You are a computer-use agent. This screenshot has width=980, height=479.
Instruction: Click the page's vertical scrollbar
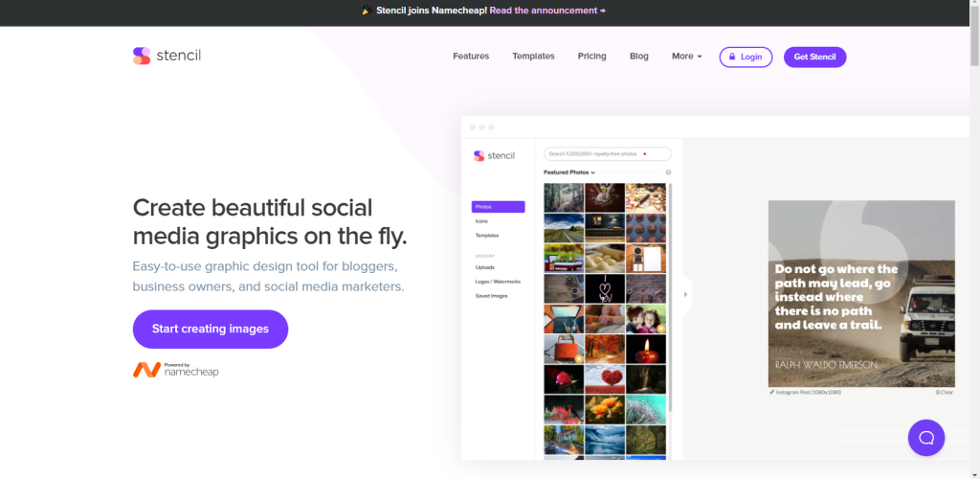click(x=974, y=239)
